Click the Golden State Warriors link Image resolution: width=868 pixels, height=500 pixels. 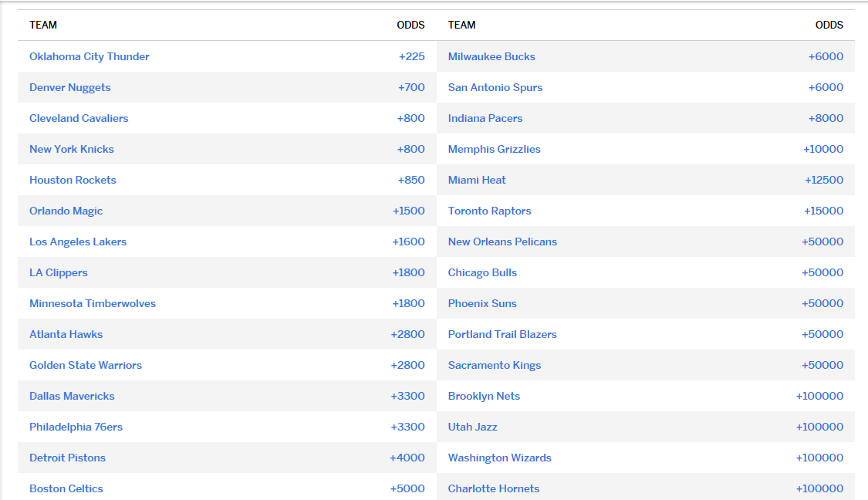pos(86,365)
